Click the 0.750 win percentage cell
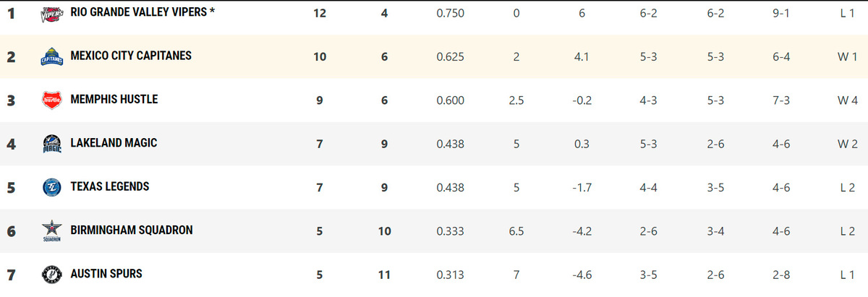868x297 pixels. click(450, 13)
